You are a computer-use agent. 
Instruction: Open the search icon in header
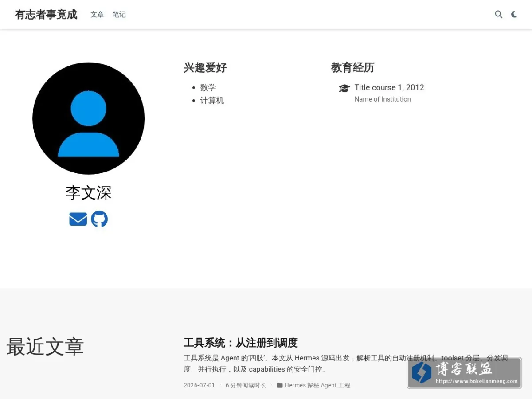pyautogui.click(x=499, y=14)
